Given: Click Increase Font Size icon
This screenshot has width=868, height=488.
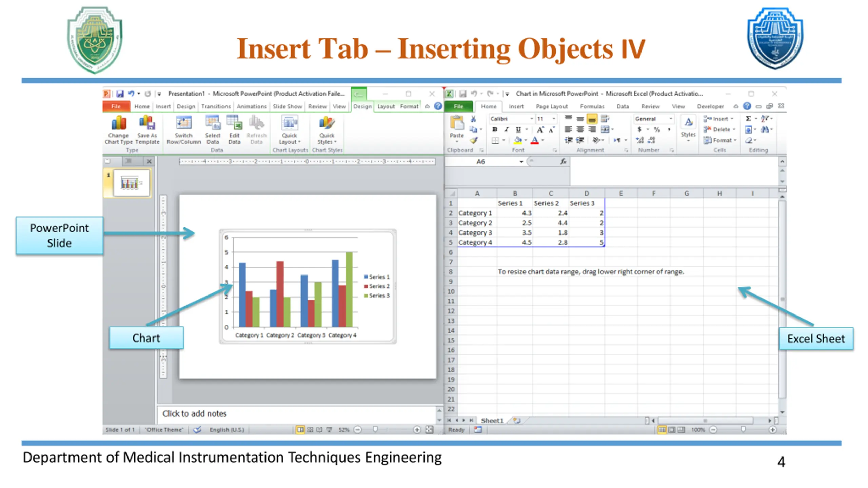Looking at the screenshot, I should point(540,129).
